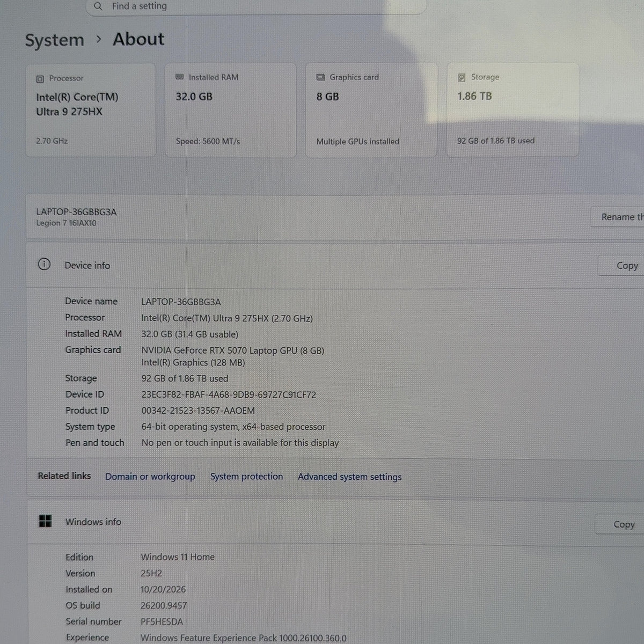
Task: Select 32.0 GB (31.4 GB usable) value
Action: coord(190,334)
